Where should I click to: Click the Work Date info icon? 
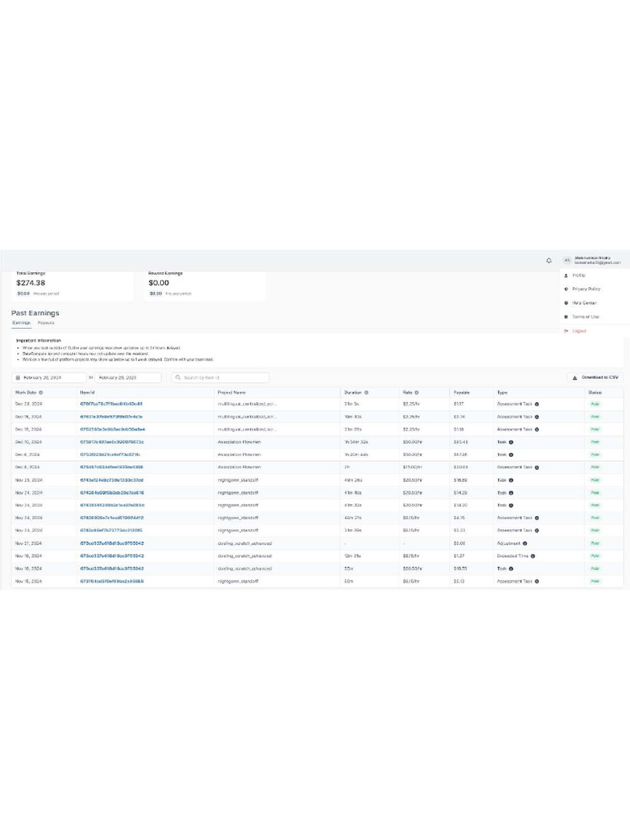[40, 393]
